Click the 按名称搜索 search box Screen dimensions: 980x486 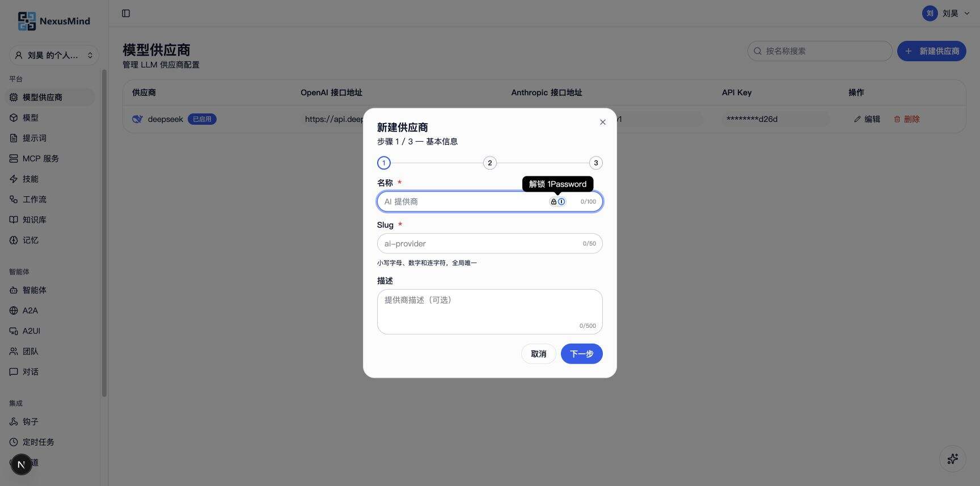click(820, 51)
